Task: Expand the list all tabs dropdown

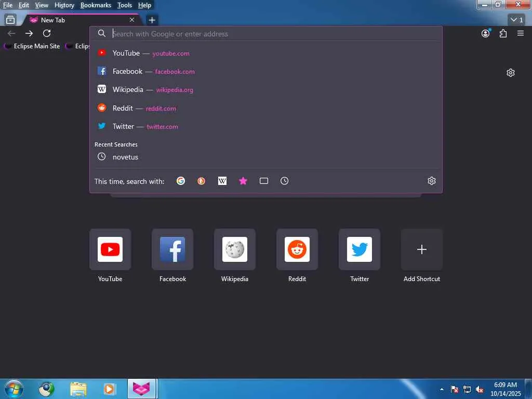Action: pyautogui.click(x=516, y=20)
